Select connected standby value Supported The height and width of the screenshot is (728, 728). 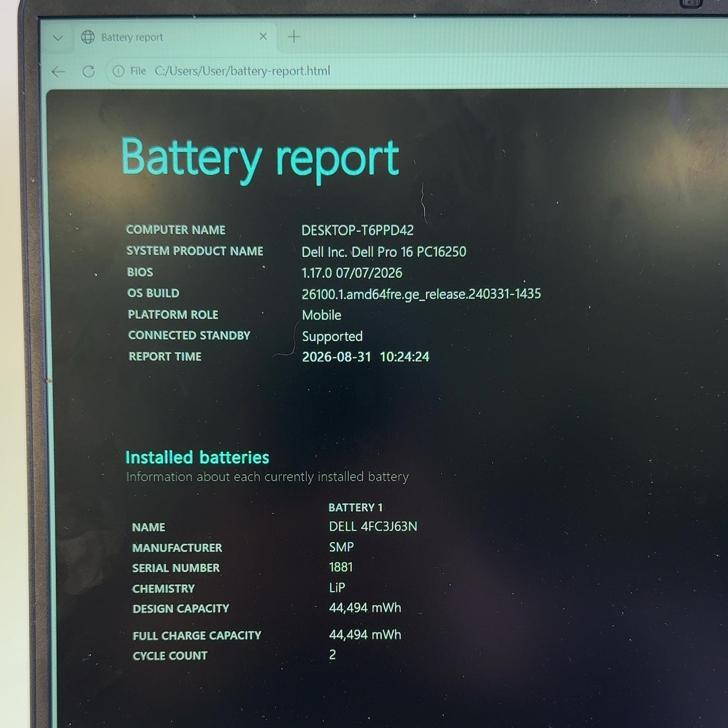pyautogui.click(x=332, y=337)
